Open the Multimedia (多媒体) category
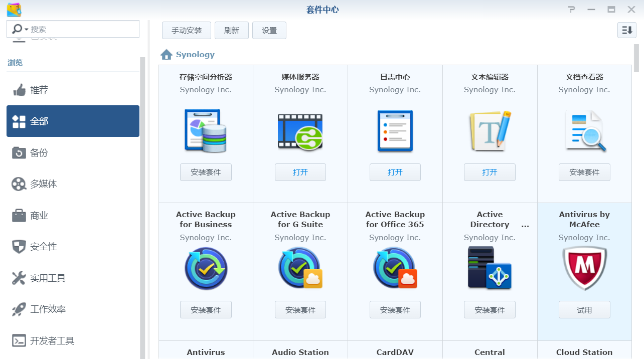The width and height of the screenshot is (644, 359). [x=73, y=184]
